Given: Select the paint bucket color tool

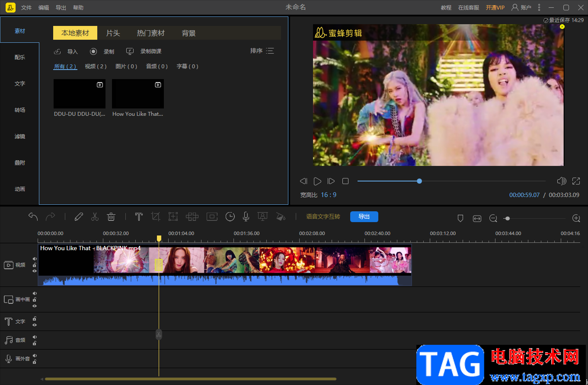Looking at the screenshot, I should (x=281, y=216).
